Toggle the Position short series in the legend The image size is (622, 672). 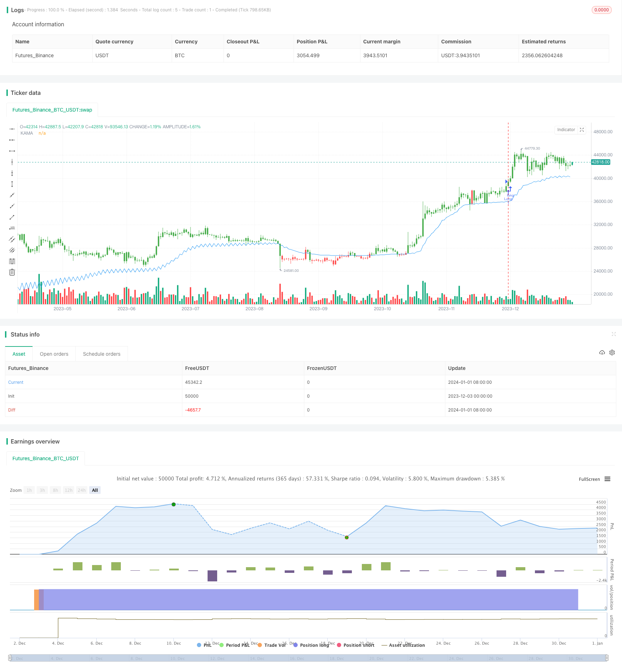(x=356, y=645)
